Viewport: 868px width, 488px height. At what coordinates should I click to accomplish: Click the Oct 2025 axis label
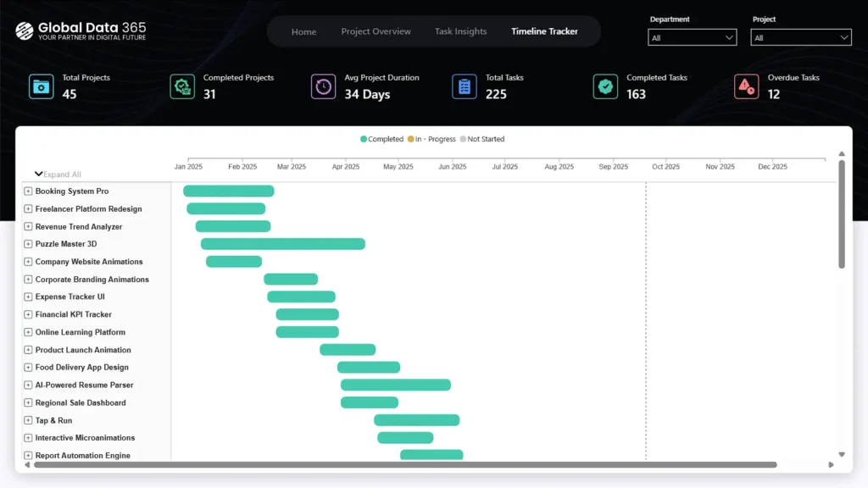665,167
